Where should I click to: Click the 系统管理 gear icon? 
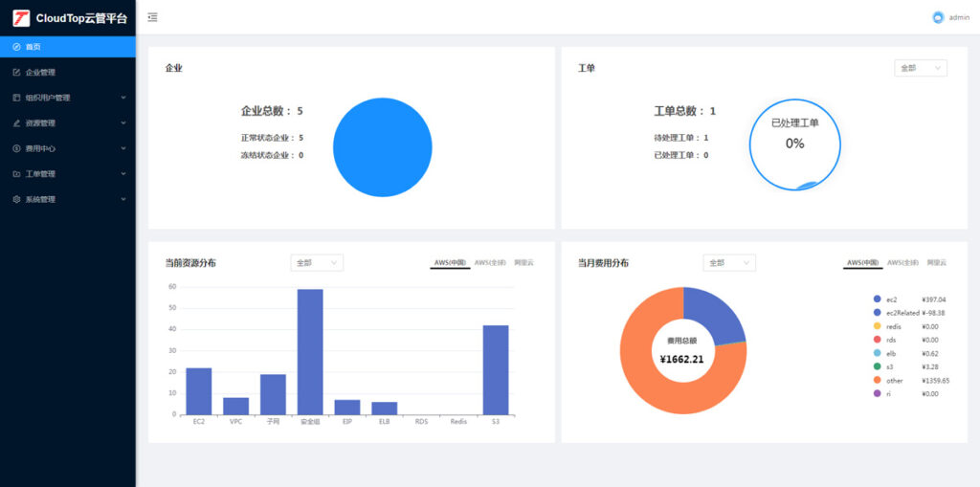click(x=16, y=199)
